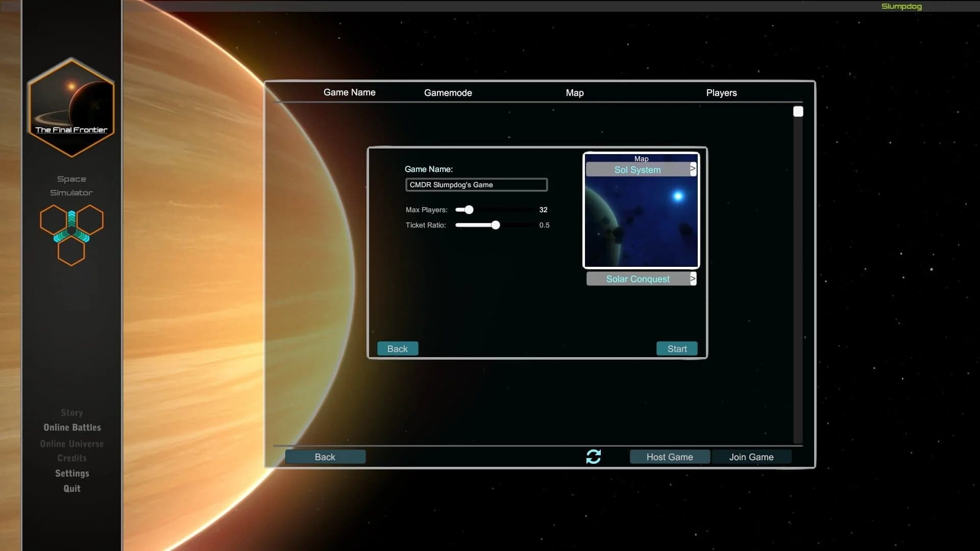The width and height of the screenshot is (980, 551).
Task: Click Join Game to join a server
Action: tap(751, 457)
